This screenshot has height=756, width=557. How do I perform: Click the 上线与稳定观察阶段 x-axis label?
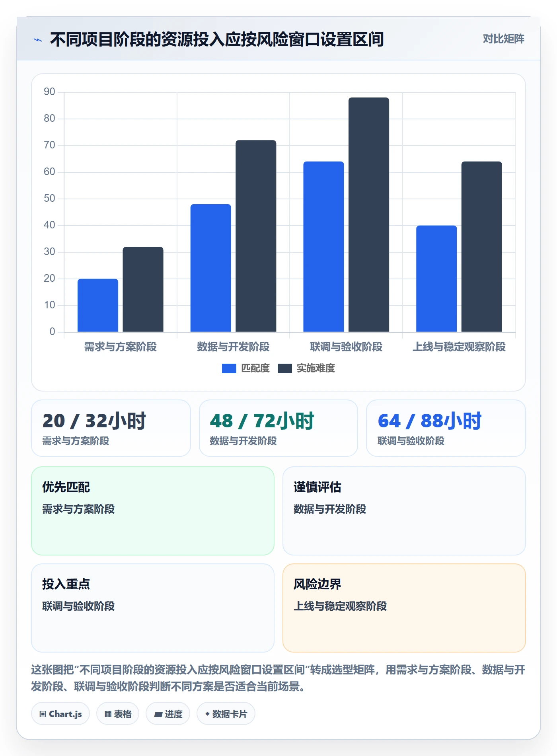459,347
